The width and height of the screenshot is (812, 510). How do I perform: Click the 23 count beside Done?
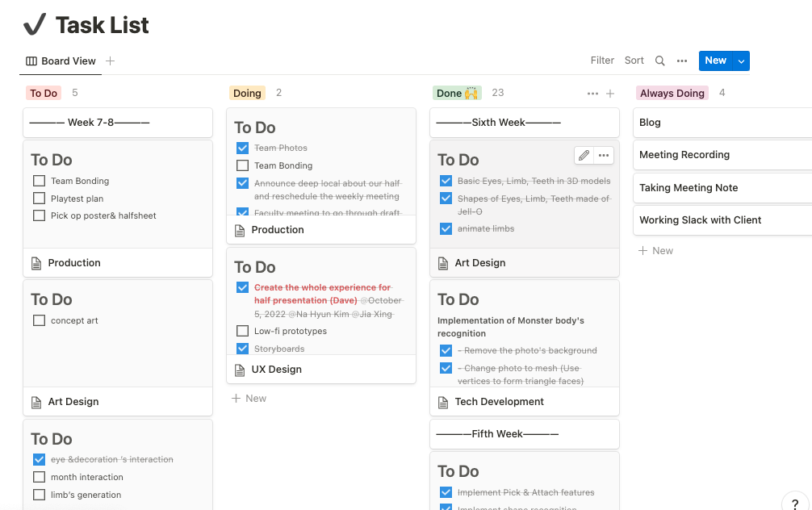(x=498, y=93)
